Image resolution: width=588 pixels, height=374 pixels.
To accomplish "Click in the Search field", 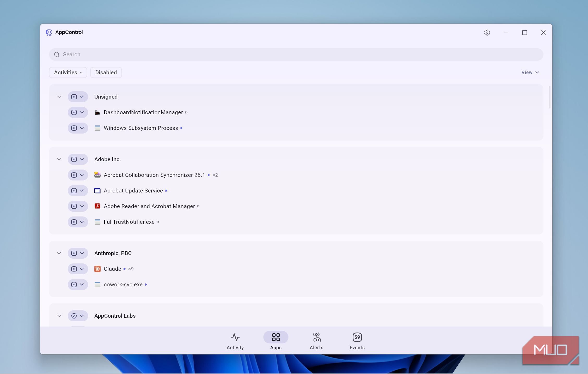I will [296, 55].
